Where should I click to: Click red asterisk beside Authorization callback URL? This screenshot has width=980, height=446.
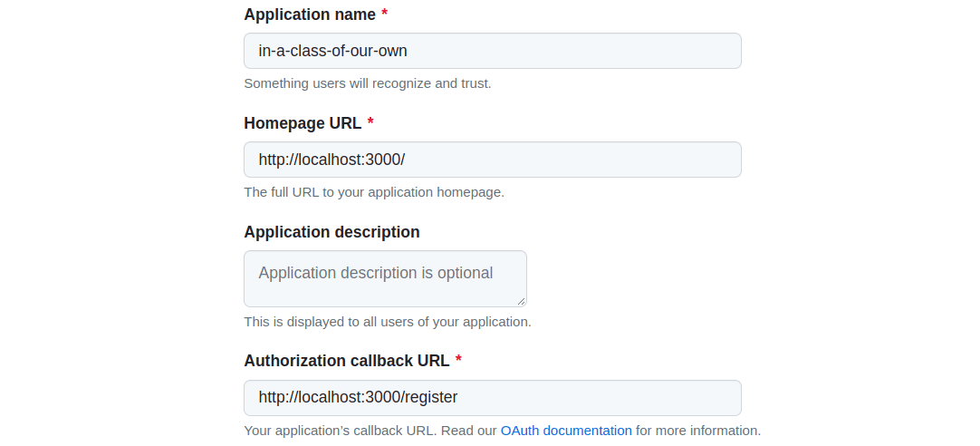[458, 360]
